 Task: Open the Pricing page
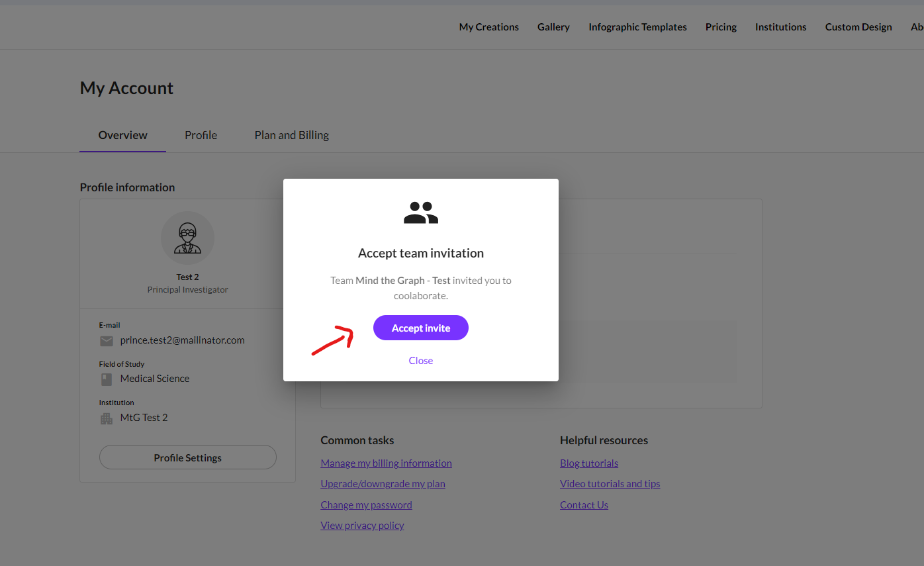721,27
